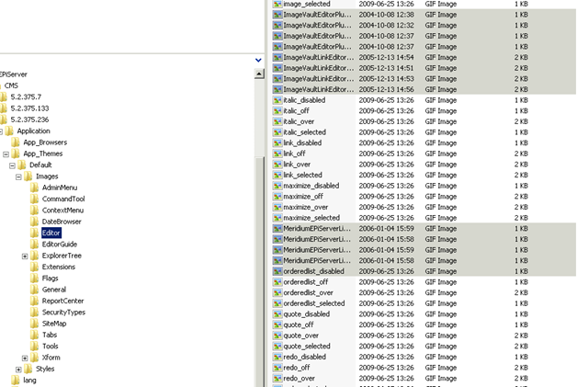Click the Flags folder icon in tree
This screenshot has height=387, width=588.
(34, 278)
